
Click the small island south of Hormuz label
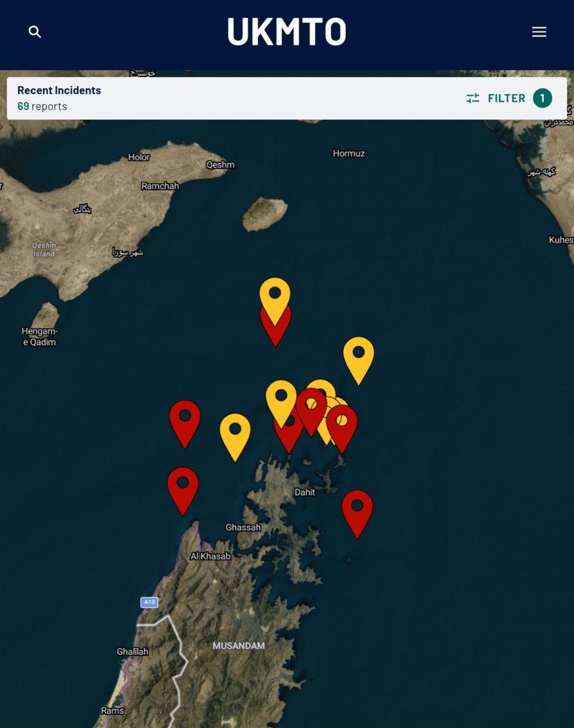(265, 214)
